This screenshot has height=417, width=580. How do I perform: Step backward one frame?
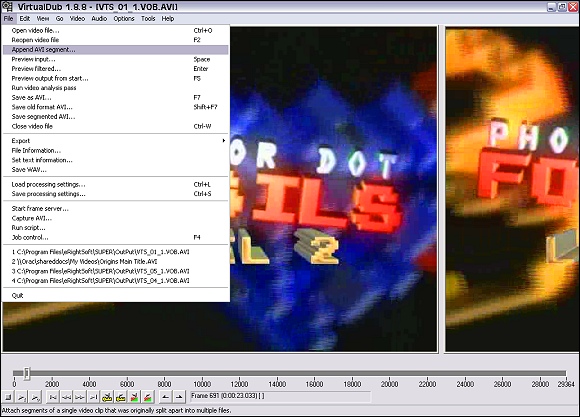click(66, 397)
